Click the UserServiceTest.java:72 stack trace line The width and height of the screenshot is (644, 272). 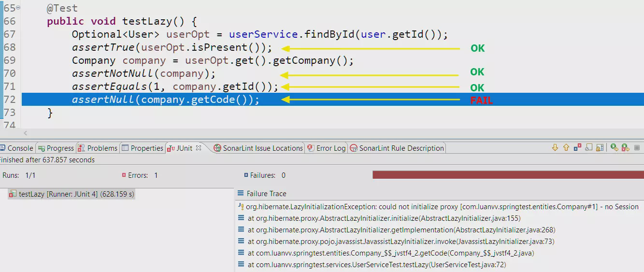(377, 265)
